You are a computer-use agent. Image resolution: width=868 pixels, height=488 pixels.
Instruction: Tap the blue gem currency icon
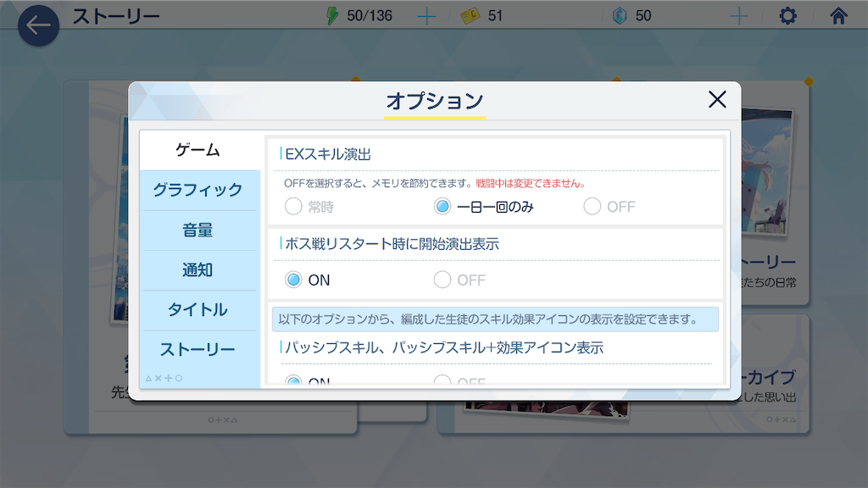[x=620, y=15]
